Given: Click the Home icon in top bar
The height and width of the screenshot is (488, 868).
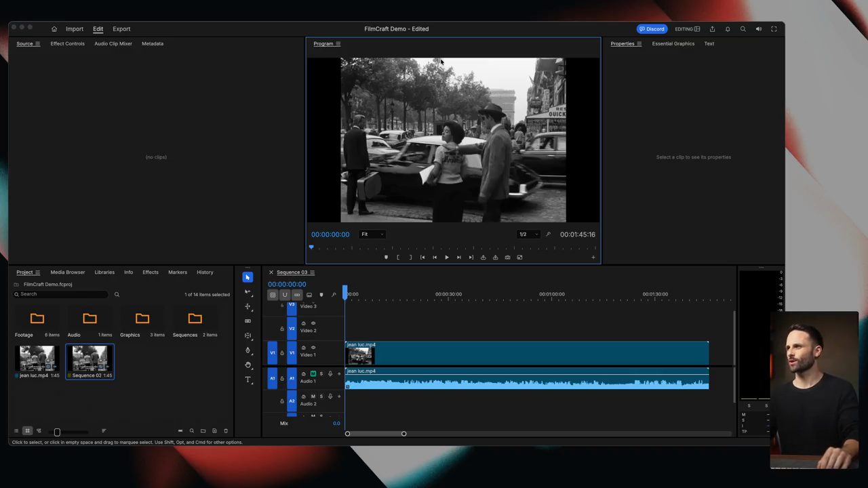Looking at the screenshot, I should coord(54,29).
